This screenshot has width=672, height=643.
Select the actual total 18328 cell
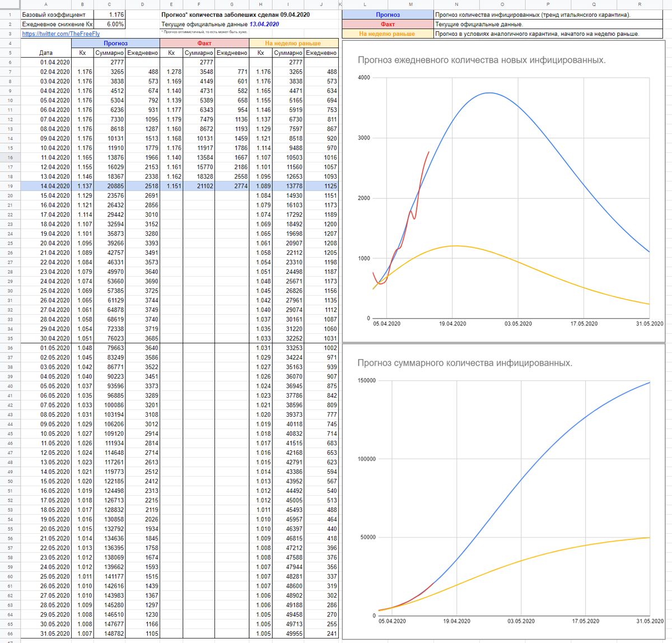coord(199,176)
